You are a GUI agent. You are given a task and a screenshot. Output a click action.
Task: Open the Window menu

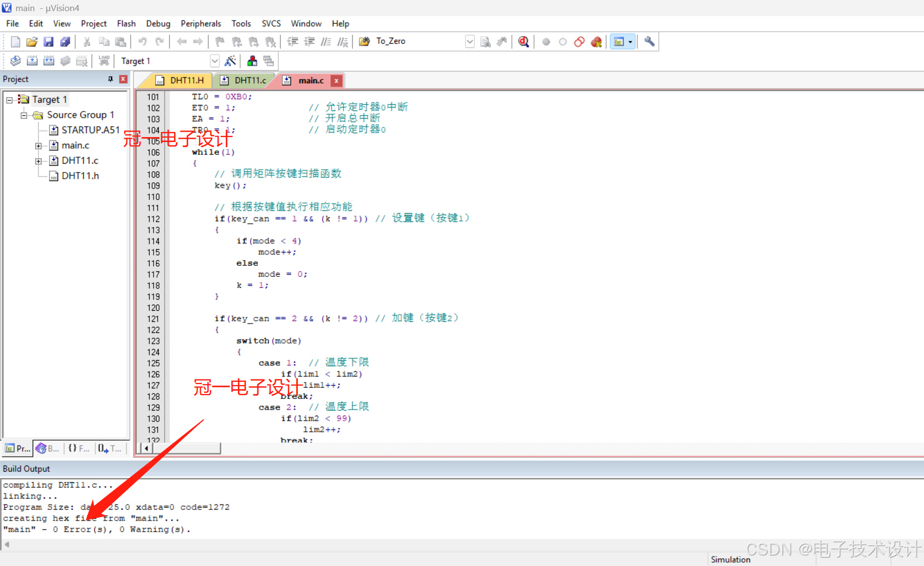tap(306, 23)
